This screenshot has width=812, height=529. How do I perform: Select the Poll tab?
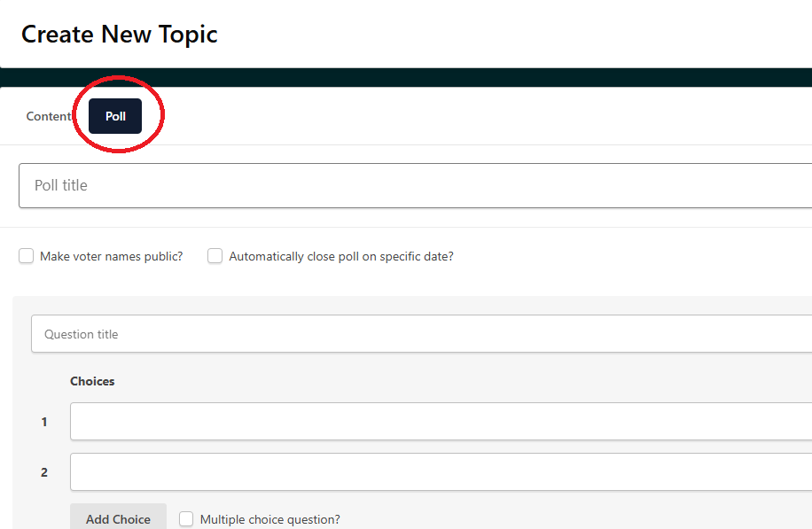pos(115,116)
